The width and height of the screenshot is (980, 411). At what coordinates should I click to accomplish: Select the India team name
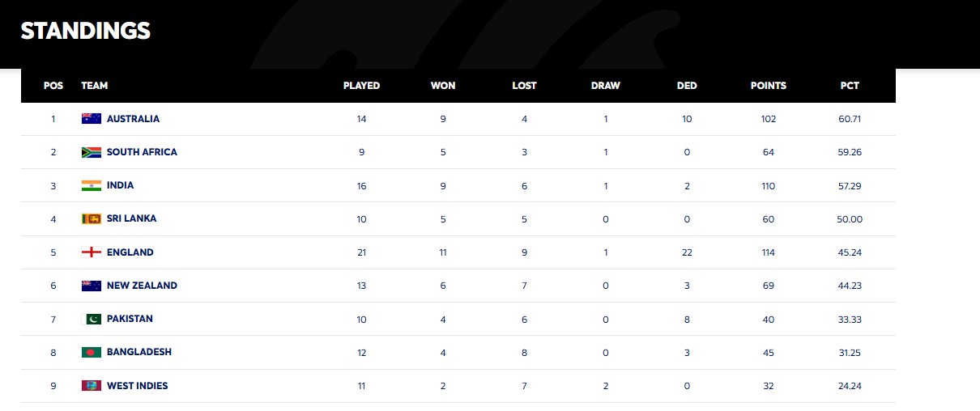pyautogui.click(x=120, y=185)
